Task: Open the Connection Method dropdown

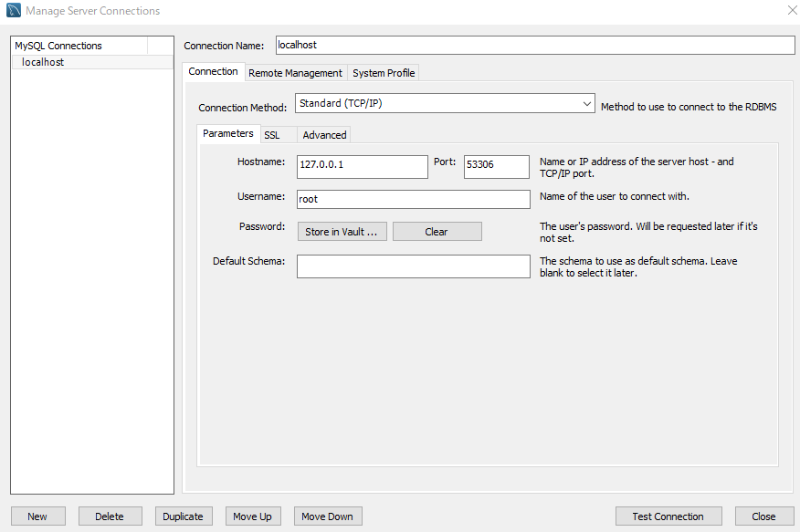Action: (x=445, y=103)
